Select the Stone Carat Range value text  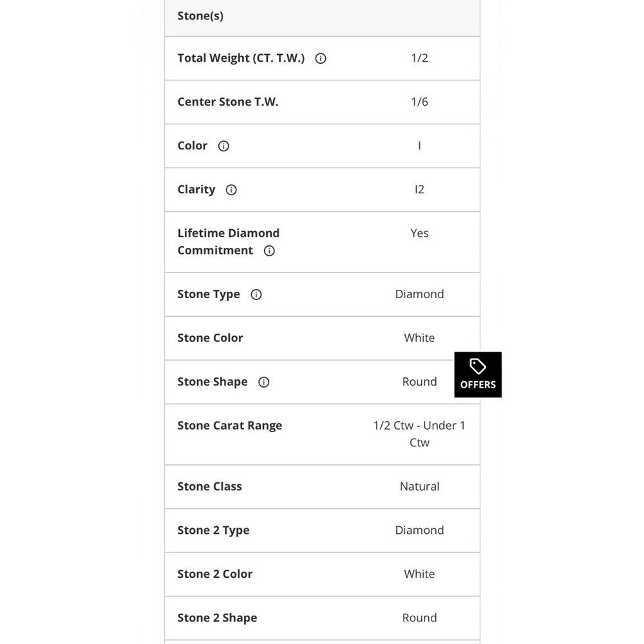point(419,433)
